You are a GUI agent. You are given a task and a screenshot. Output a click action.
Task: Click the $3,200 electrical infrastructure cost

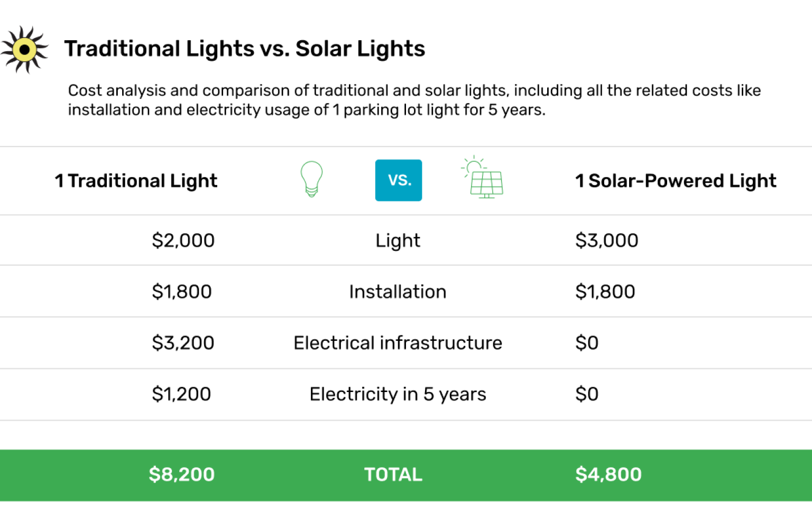pos(183,343)
